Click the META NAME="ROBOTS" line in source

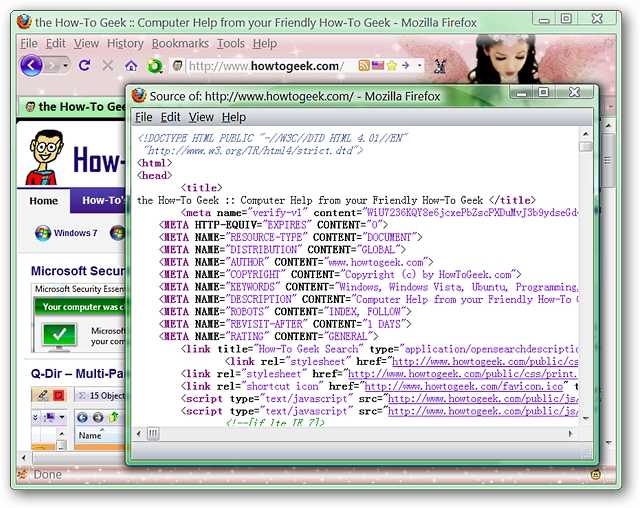pyautogui.click(x=285, y=312)
